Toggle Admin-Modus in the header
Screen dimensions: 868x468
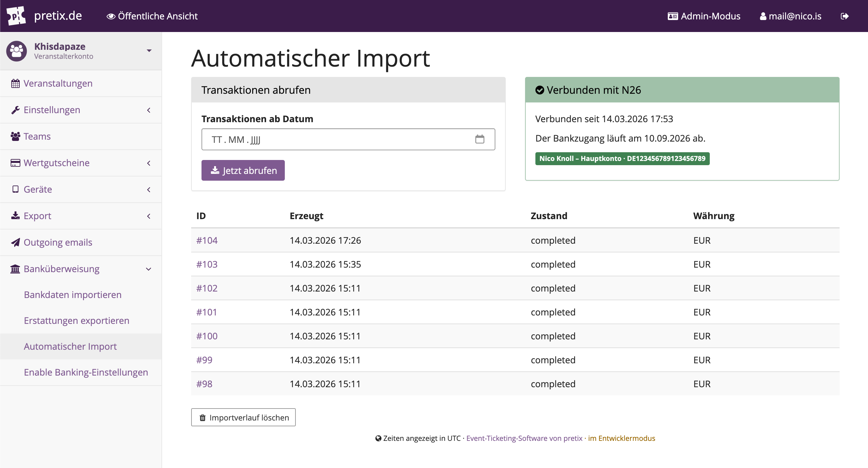click(x=704, y=16)
